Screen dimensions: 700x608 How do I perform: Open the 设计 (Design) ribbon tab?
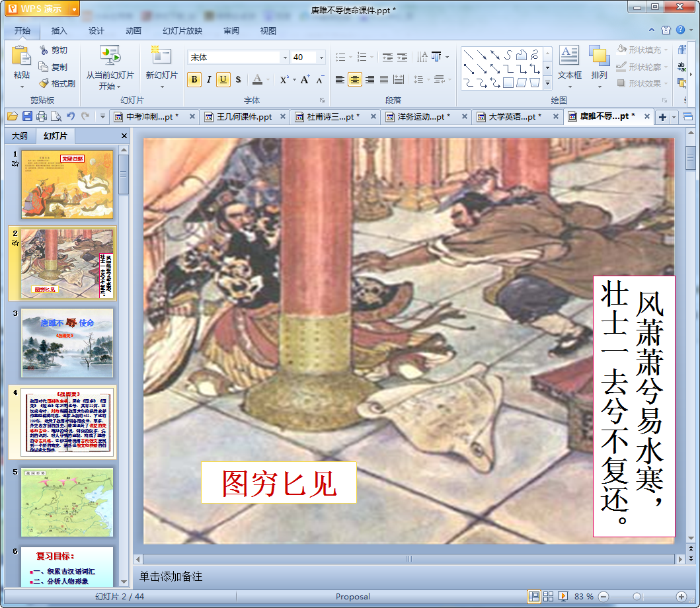[x=96, y=30]
